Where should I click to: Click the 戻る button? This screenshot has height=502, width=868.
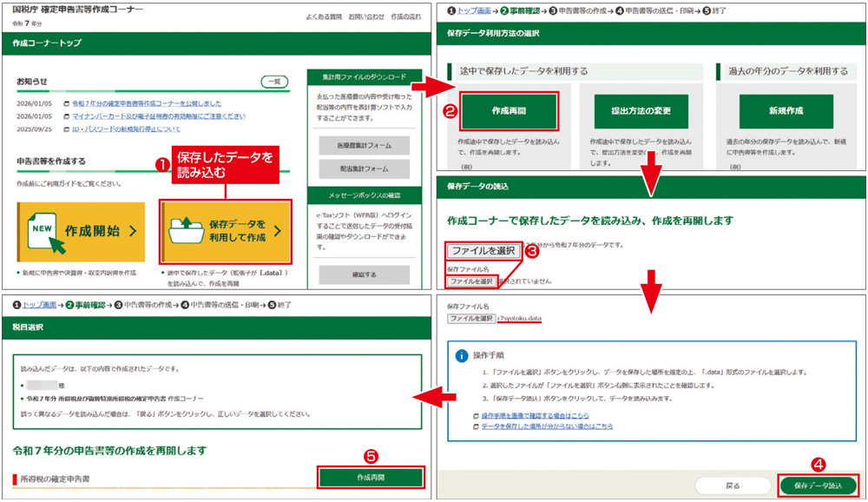(733, 485)
